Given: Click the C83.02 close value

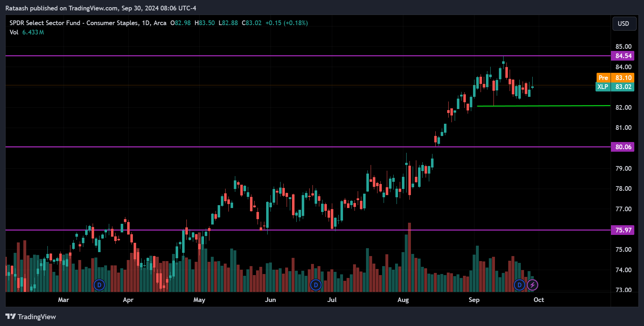Looking at the screenshot, I should 252,23.
